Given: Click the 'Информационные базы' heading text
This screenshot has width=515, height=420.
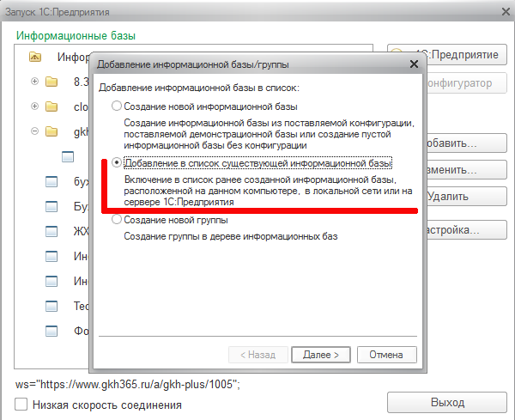Looking at the screenshot, I should pos(76,35).
